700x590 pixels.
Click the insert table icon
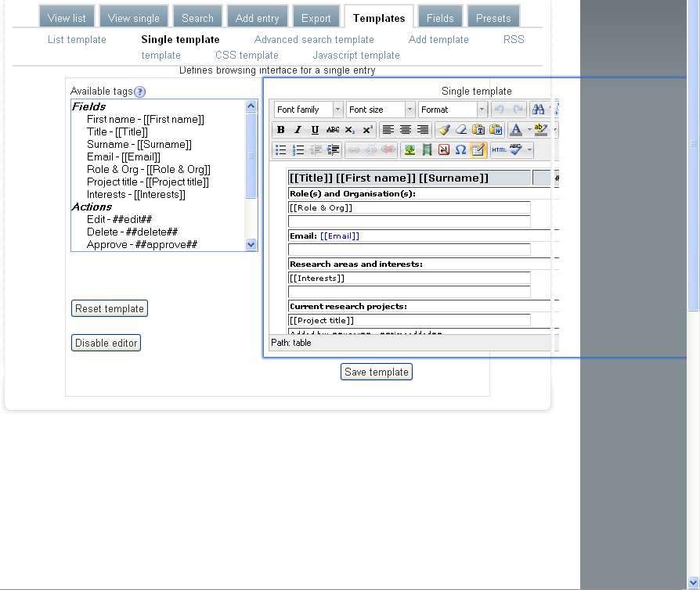478,150
